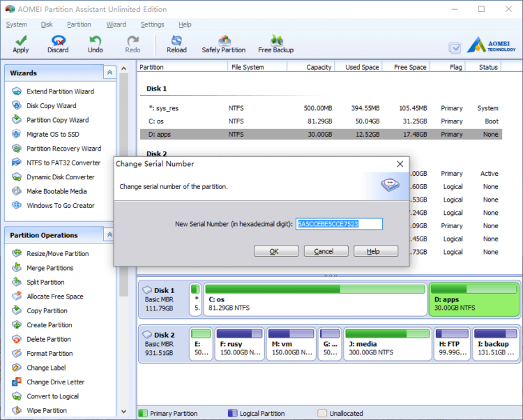Click the Discard changes icon

pos(58,44)
